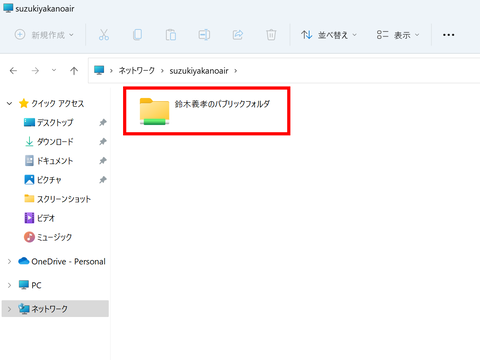Click the address bar empty field area
The image size is (480, 360).
pyautogui.click(x=358, y=71)
